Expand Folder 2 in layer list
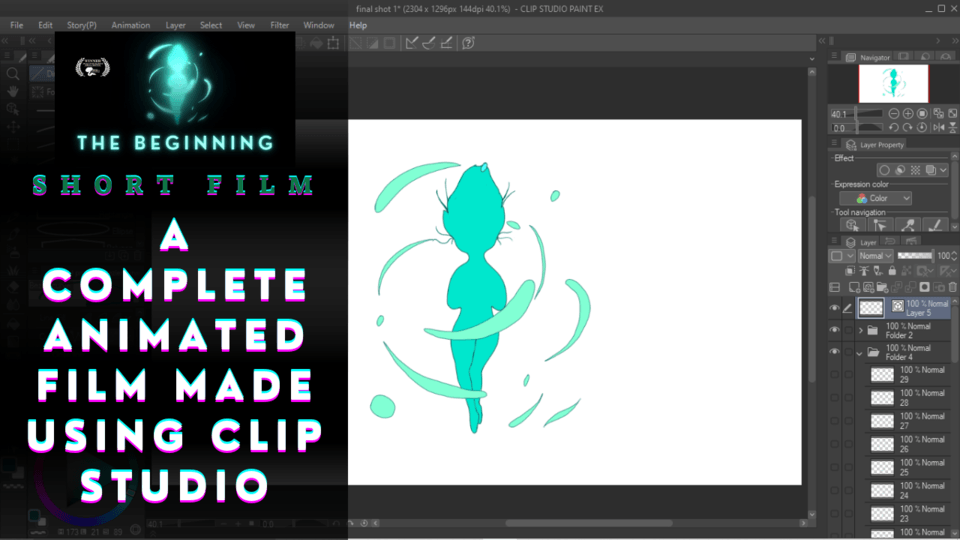 click(861, 331)
